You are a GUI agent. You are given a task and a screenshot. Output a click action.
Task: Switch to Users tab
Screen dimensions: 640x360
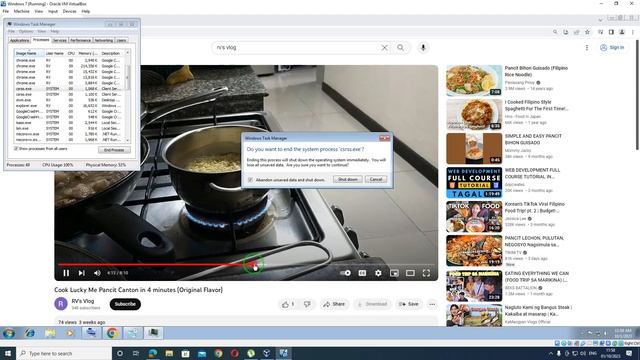click(x=122, y=40)
